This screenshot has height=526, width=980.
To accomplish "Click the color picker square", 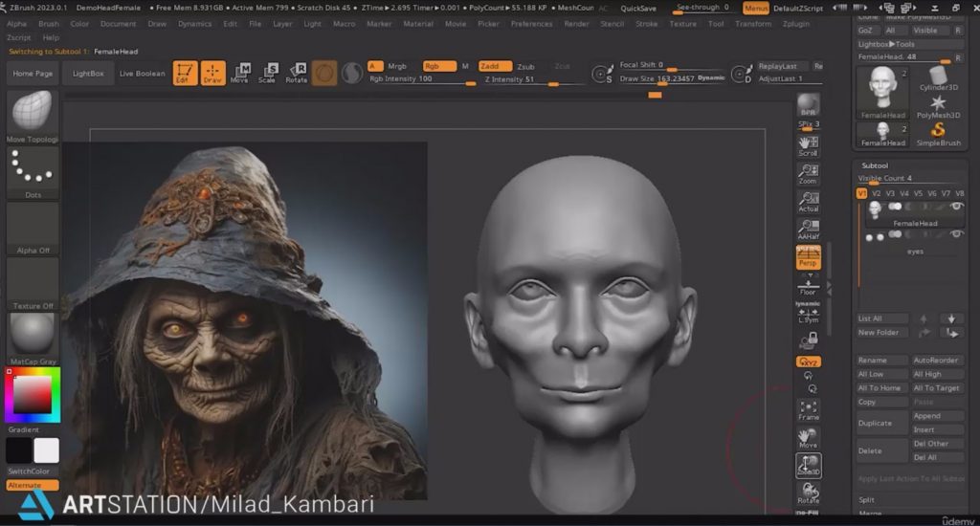I will pos(33,395).
